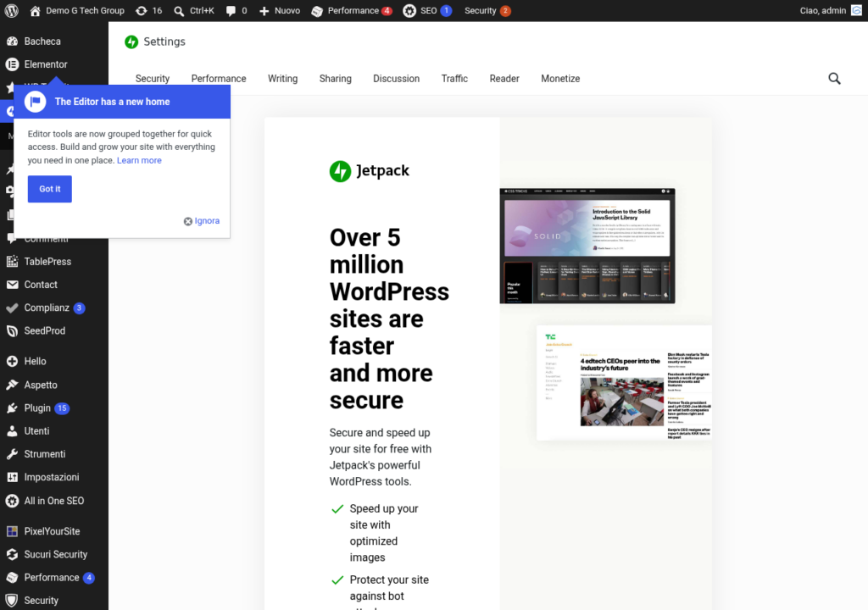Click the Security shield icon in sidebar
868x610 pixels.
tap(12, 601)
